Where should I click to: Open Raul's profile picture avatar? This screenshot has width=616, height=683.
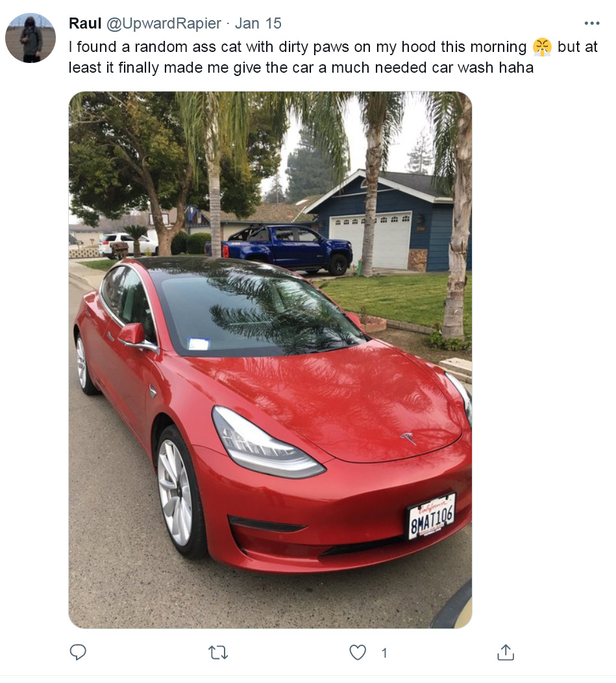tap(31, 38)
